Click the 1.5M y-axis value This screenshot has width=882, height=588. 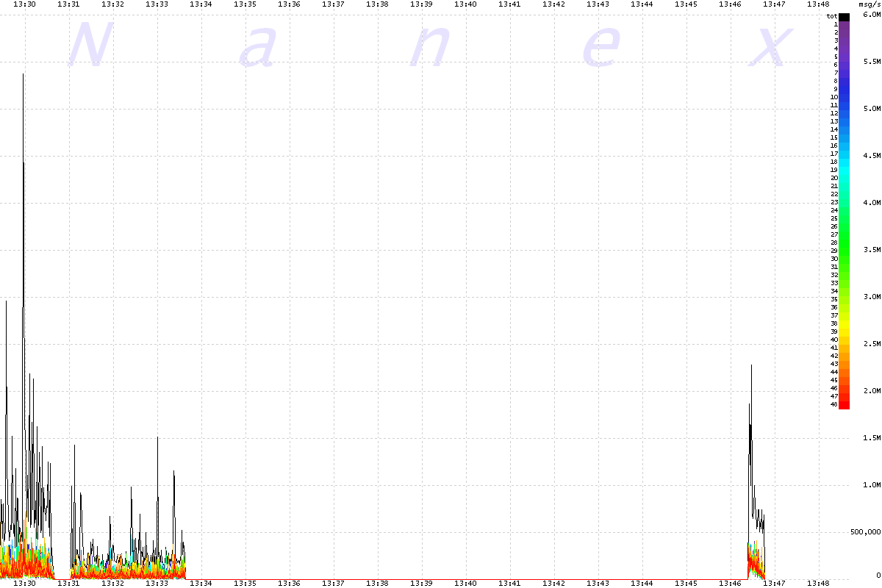[872, 438]
